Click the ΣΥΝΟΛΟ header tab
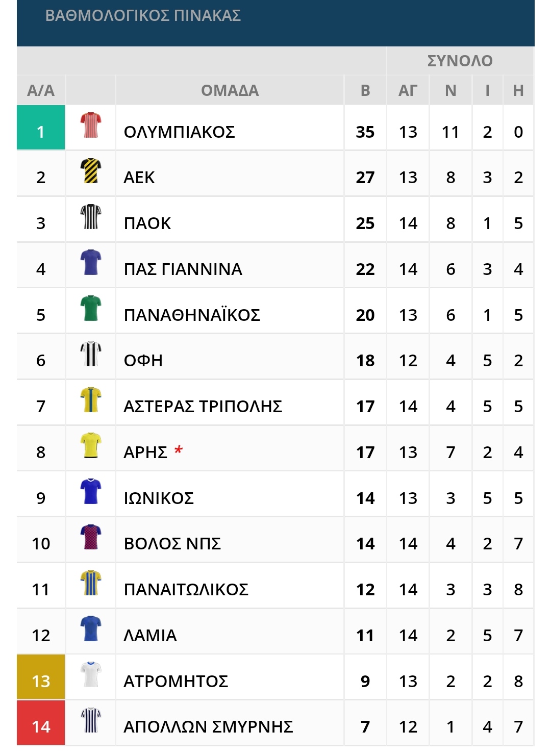 coord(460,61)
